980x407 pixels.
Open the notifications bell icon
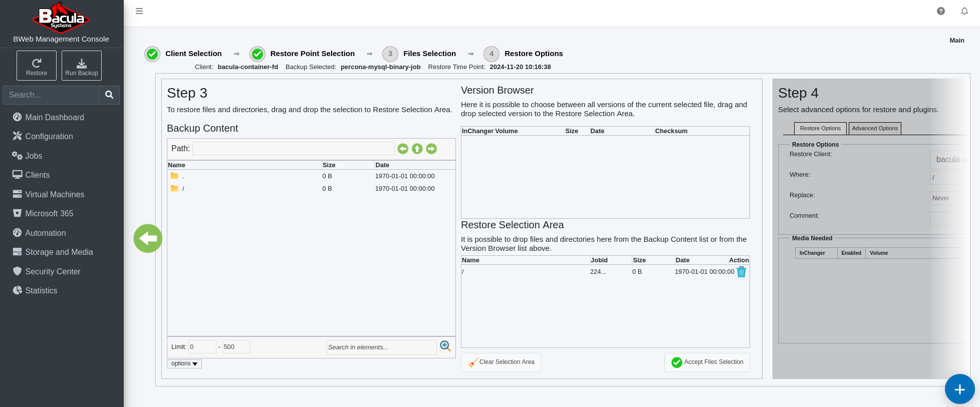(x=964, y=11)
